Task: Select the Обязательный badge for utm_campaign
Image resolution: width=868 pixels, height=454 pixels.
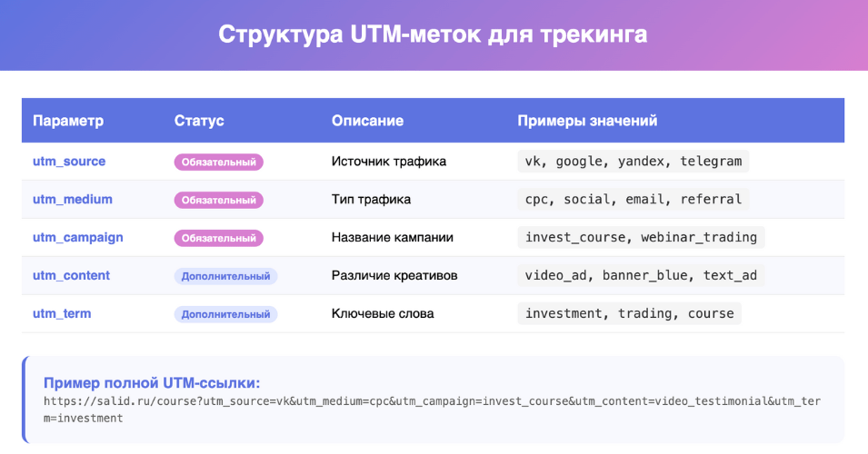Action: [x=218, y=238]
